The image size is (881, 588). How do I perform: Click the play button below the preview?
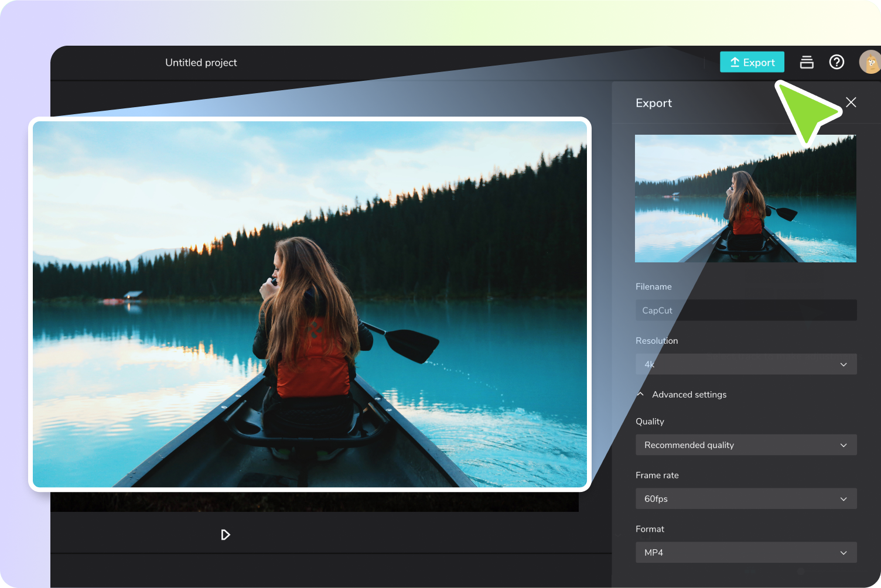226,535
